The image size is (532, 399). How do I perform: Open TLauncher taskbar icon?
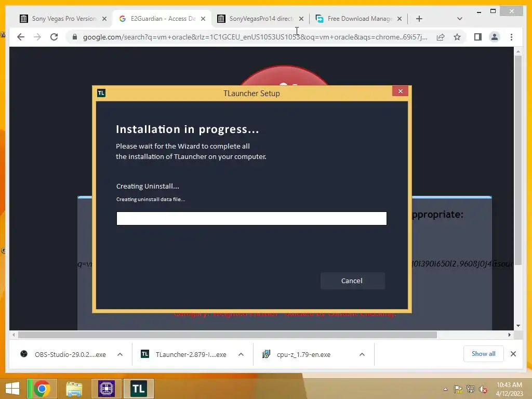[138, 389]
